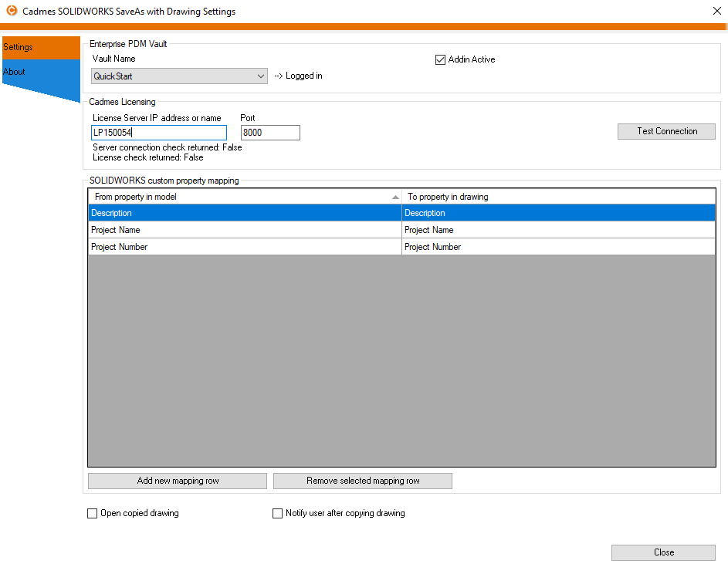728x574 pixels.
Task: Select the Description cell in To column
Action: (558, 213)
